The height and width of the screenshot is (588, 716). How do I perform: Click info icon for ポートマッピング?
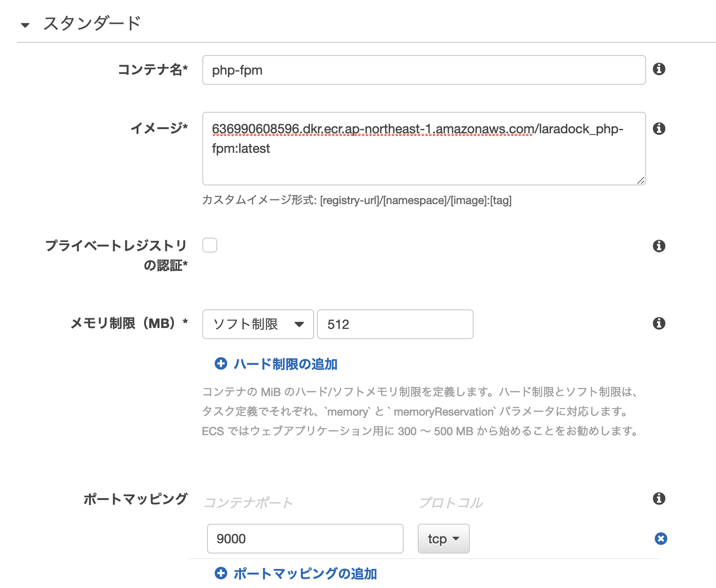click(659, 499)
